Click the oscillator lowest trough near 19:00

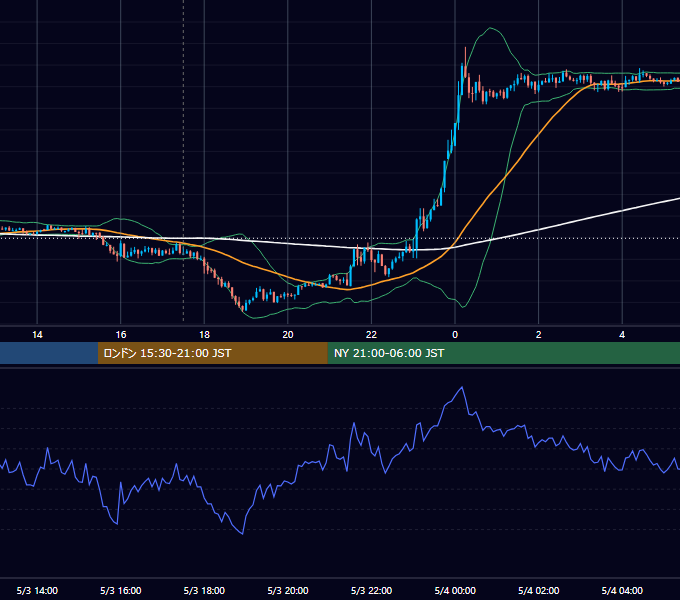[242, 533]
